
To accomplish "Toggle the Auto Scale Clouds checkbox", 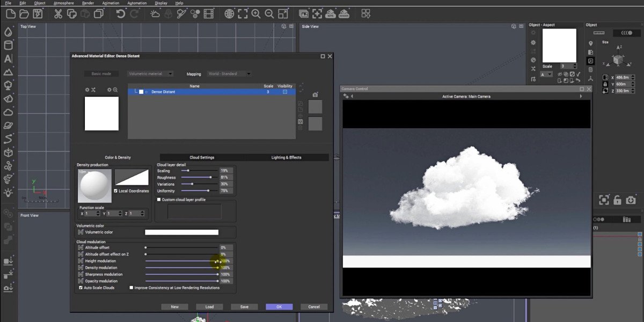I will (x=81, y=288).
